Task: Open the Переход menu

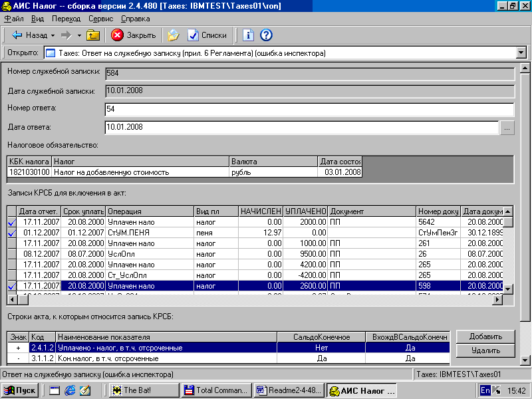Action: 66,19
